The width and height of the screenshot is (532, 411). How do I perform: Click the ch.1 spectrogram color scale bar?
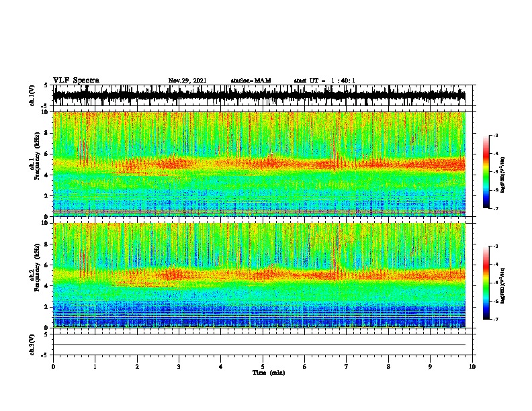click(486, 172)
